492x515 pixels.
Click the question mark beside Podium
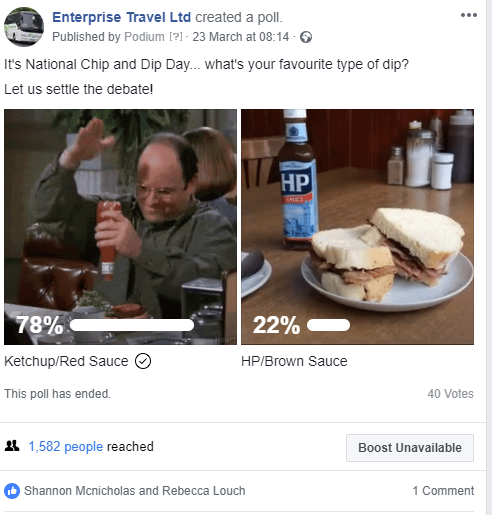click(x=176, y=36)
